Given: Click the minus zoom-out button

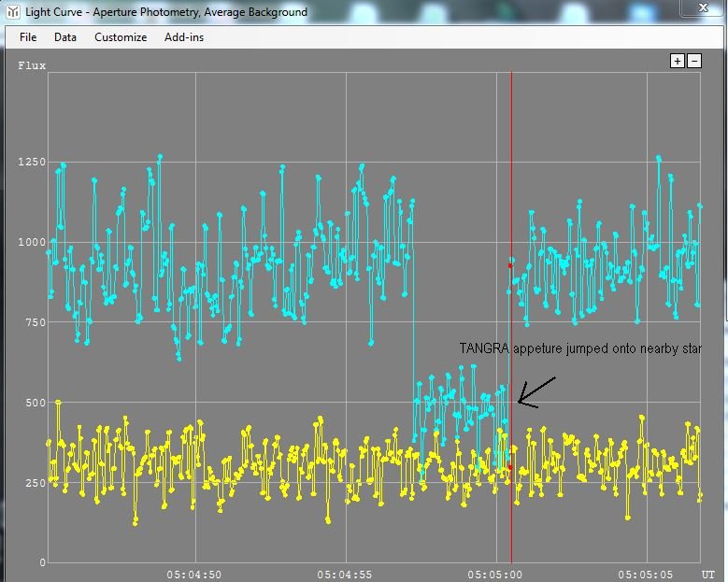Looking at the screenshot, I should 694,61.
